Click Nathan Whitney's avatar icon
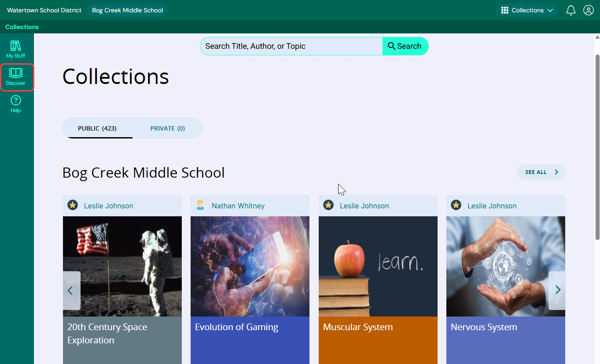600x364 pixels. pyautogui.click(x=200, y=205)
